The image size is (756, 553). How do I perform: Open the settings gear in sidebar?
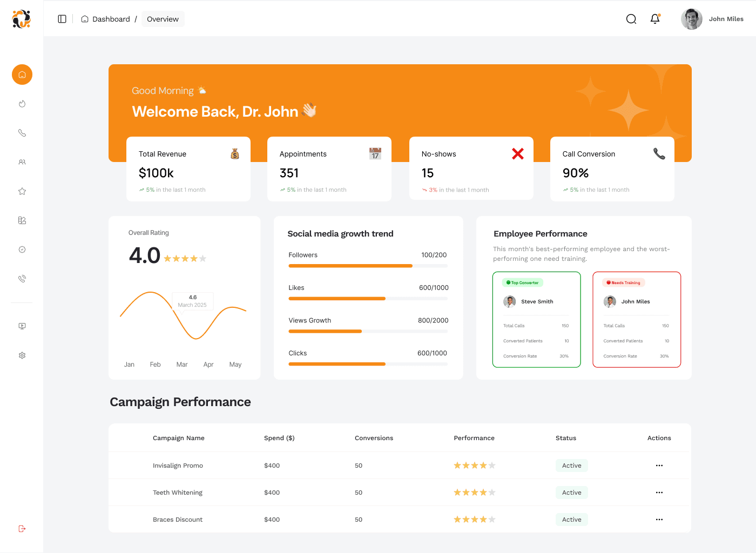(22, 355)
